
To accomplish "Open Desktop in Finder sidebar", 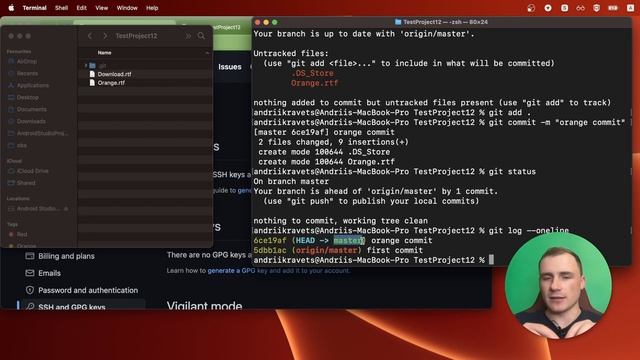I will pyautogui.click(x=28, y=98).
